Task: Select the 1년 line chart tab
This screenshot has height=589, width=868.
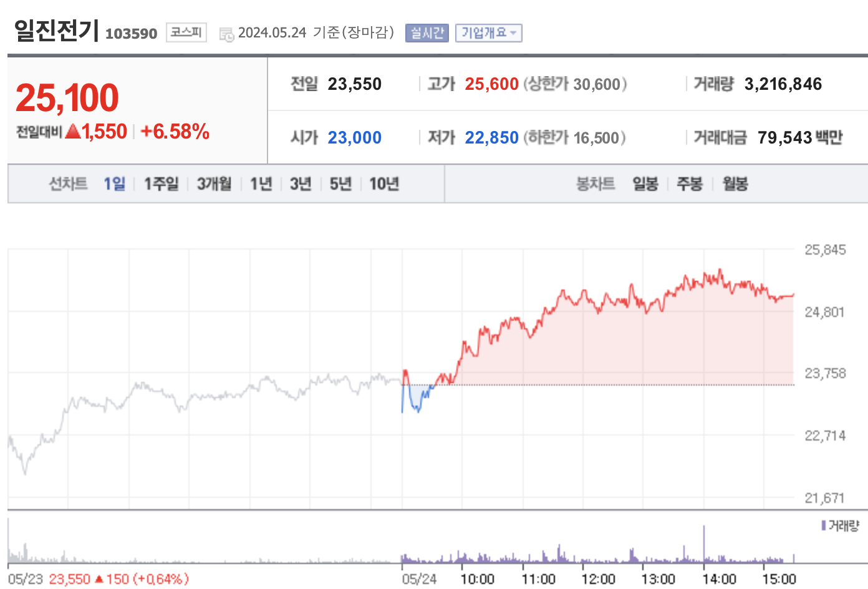Action: coord(261,183)
